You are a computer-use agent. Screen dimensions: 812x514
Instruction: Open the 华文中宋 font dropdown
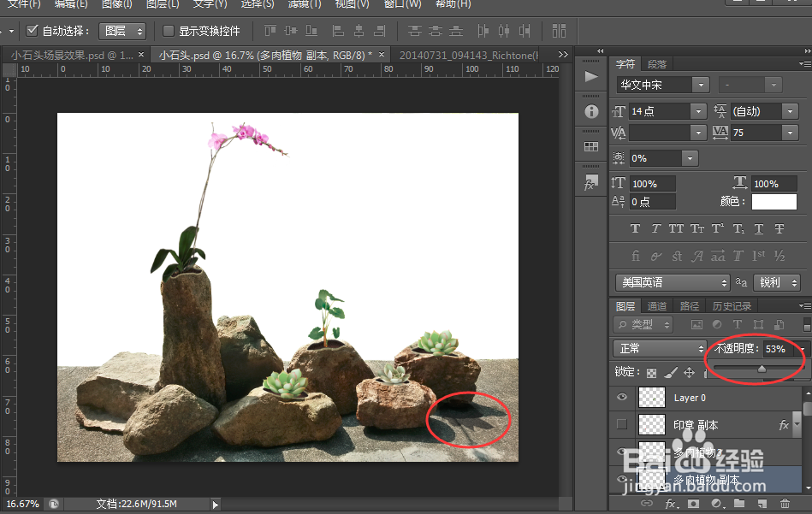[663, 85]
